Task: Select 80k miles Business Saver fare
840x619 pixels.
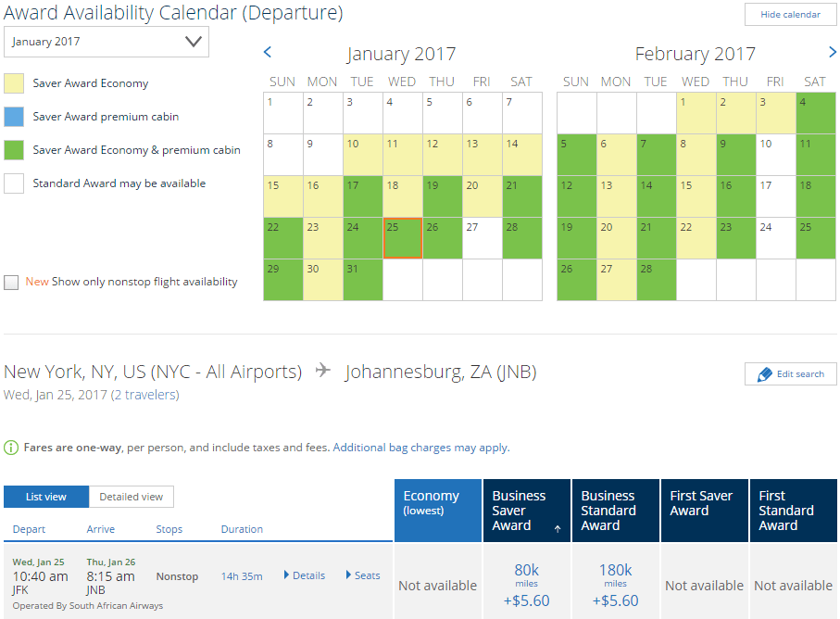Action: click(x=527, y=585)
